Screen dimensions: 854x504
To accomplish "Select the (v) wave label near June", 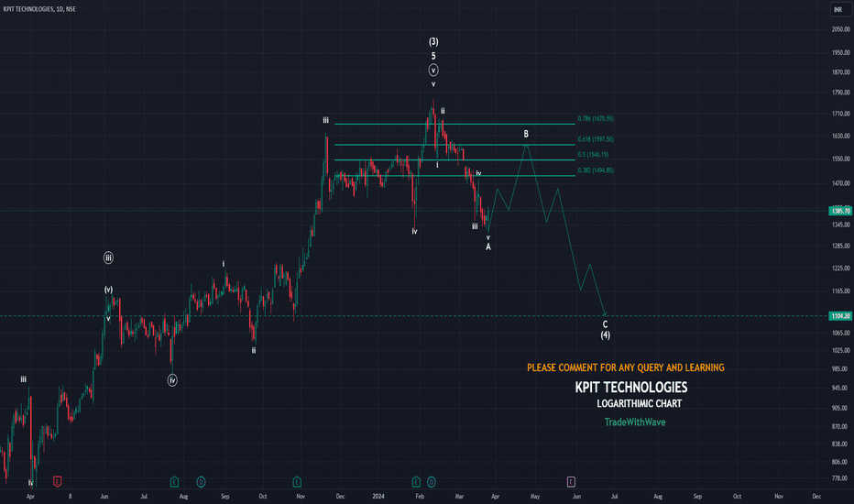I will 108,290.
